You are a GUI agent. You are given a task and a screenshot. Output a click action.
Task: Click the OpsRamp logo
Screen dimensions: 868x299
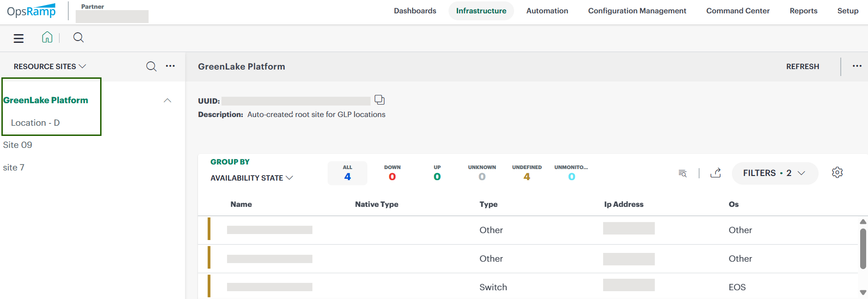31,11
